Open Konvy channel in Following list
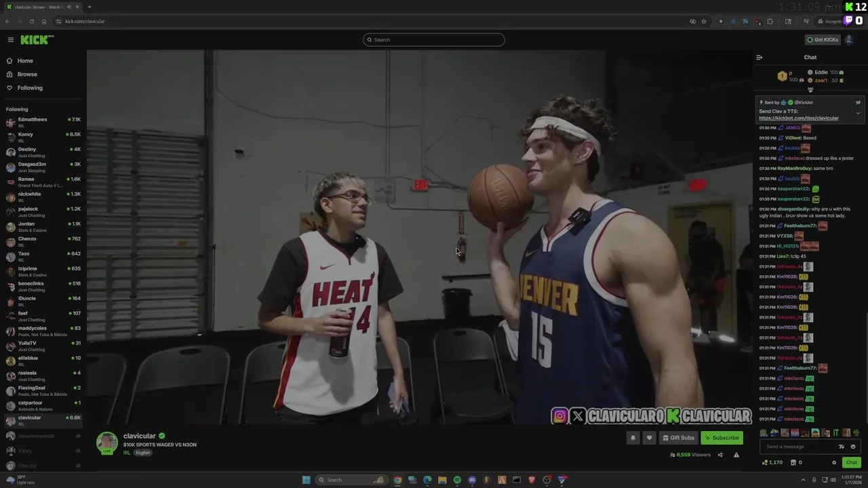This screenshot has width=868, height=488. coord(43,138)
